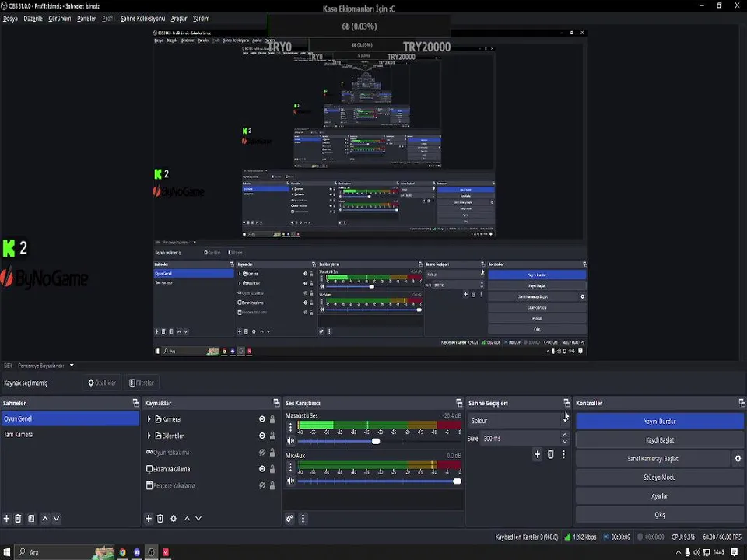Viewport: 747px width, 560px height.
Task: Open advanced audio properties gears icon
Action: pyautogui.click(x=289, y=519)
